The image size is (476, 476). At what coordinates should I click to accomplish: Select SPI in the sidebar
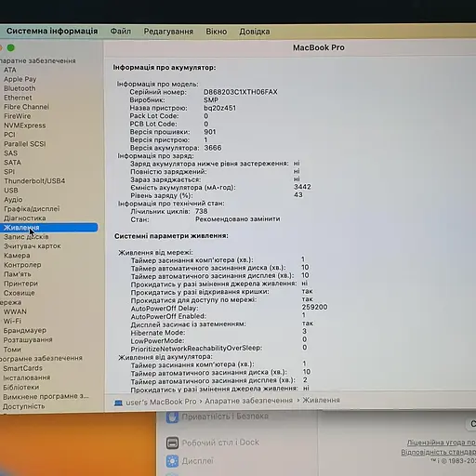pos(9,172)
